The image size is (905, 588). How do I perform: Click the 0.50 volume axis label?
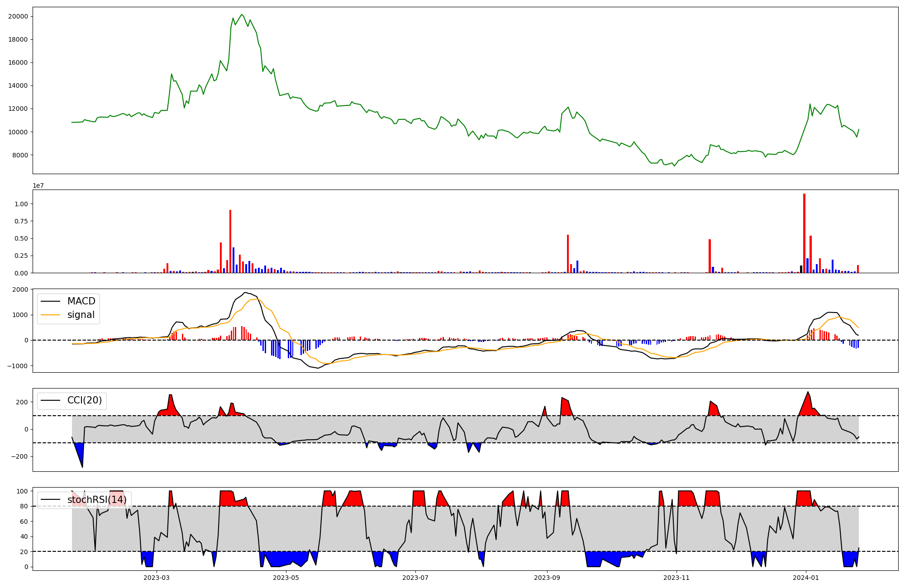click(21, 238)
